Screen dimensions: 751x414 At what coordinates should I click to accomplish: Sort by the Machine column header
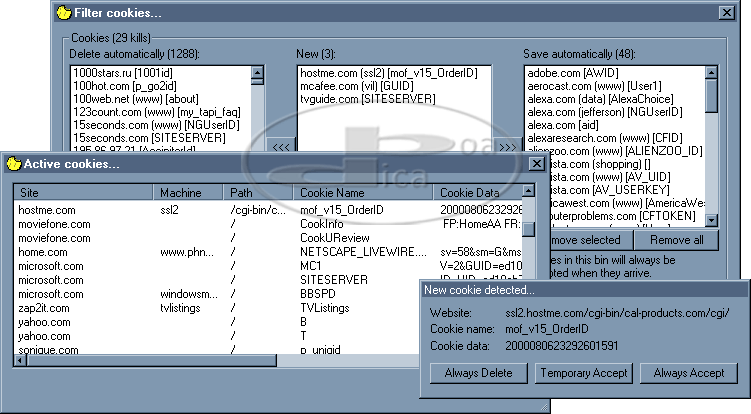pos(189,192)
